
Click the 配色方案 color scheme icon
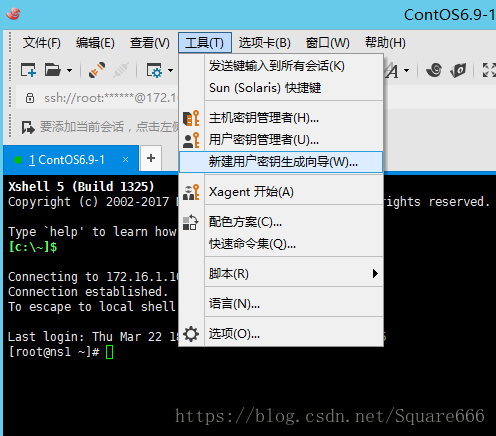pyautogui.click(x=191, y=222)
